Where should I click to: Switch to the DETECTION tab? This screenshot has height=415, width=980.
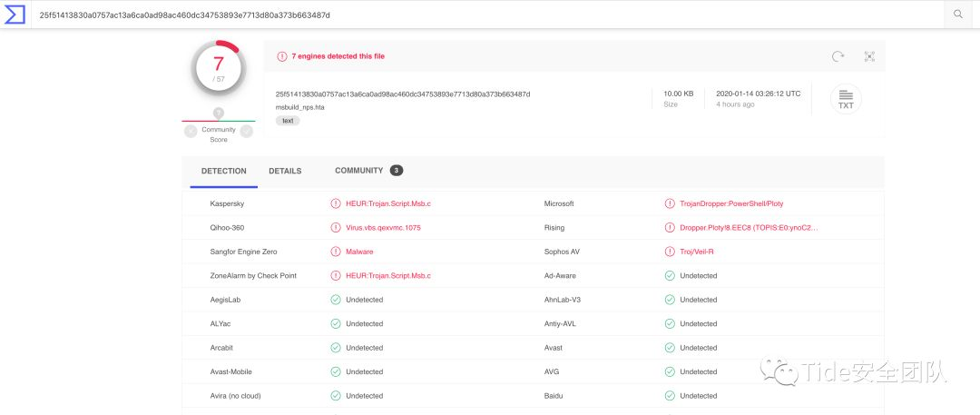click(x=224, y=171)
